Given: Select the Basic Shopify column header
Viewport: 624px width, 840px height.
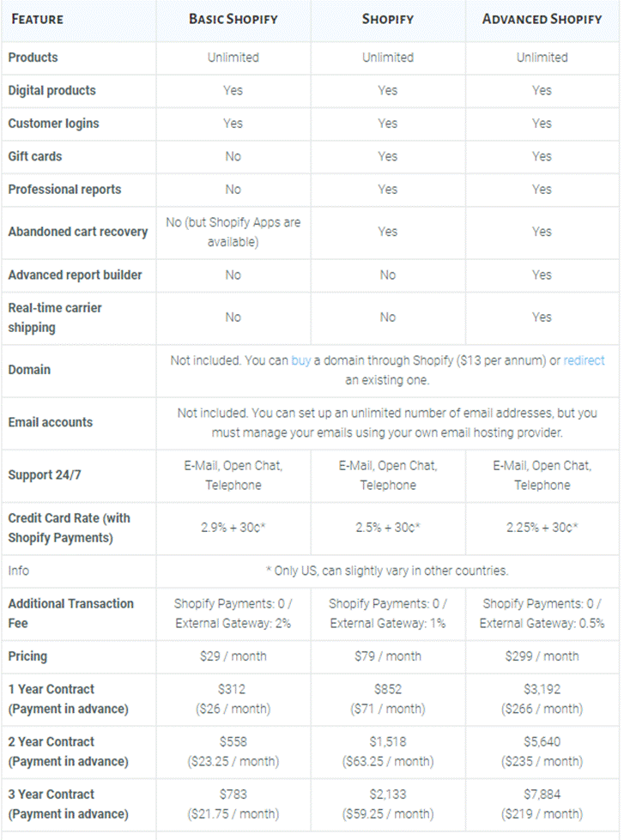Looking at the screenshot, I should point(233,19).
